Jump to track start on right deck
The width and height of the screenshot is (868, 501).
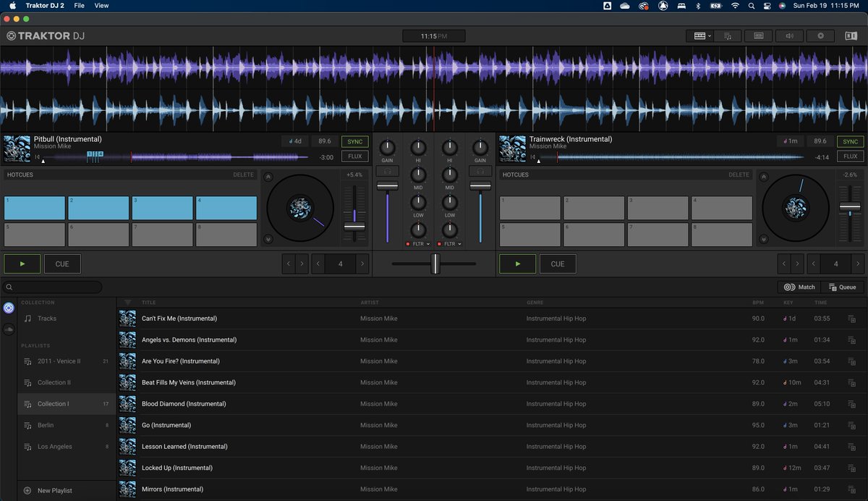[533, 156]
